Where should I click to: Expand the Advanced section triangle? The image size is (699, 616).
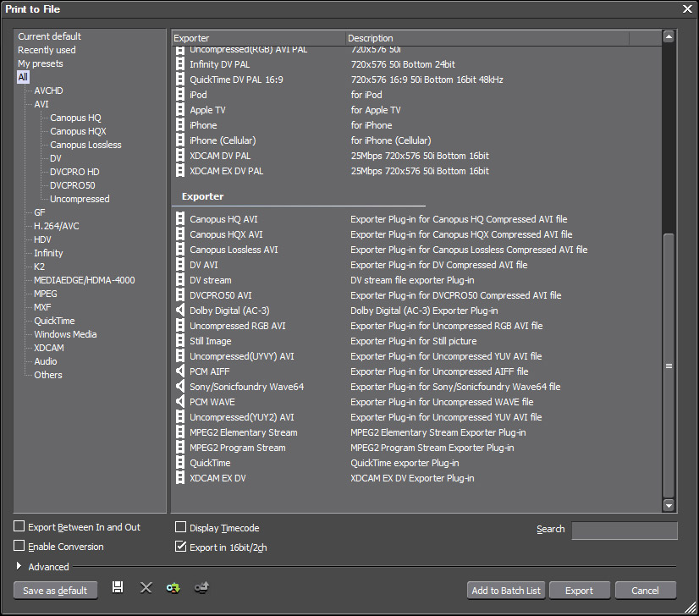click(19, 566)
